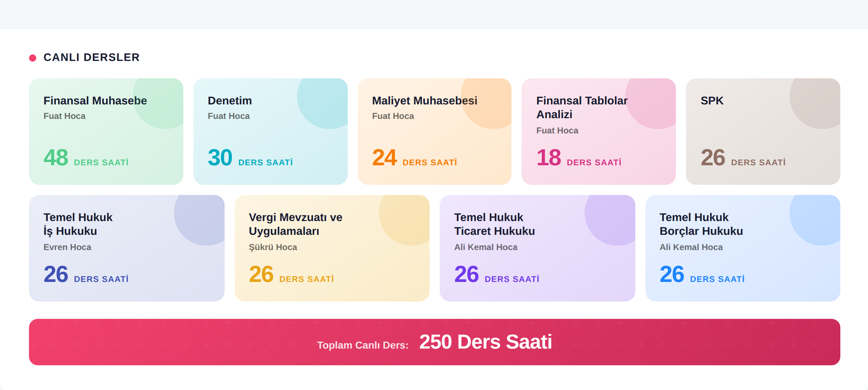Click the red dot beside Canlı Dersler

tap(33, 58)
